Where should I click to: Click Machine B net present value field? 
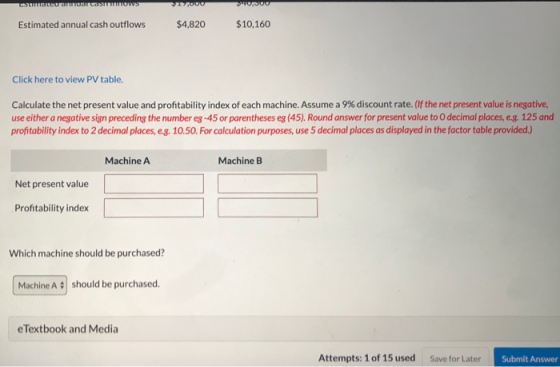tap(267, 184)
